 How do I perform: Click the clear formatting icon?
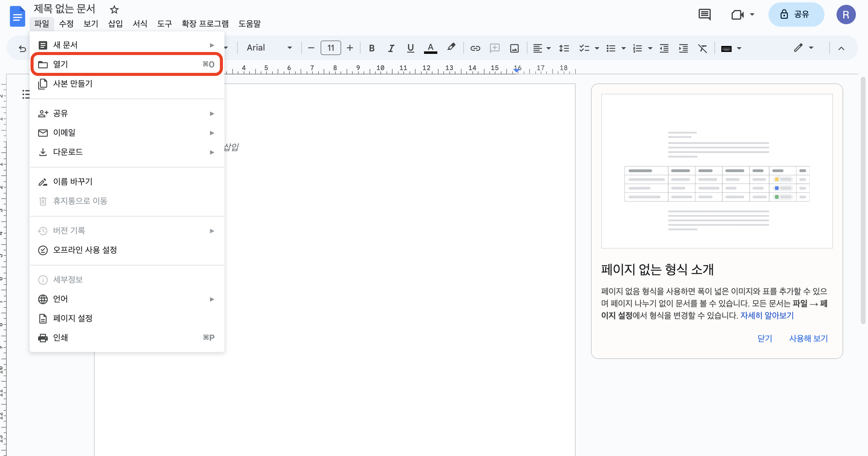(703, 48)
